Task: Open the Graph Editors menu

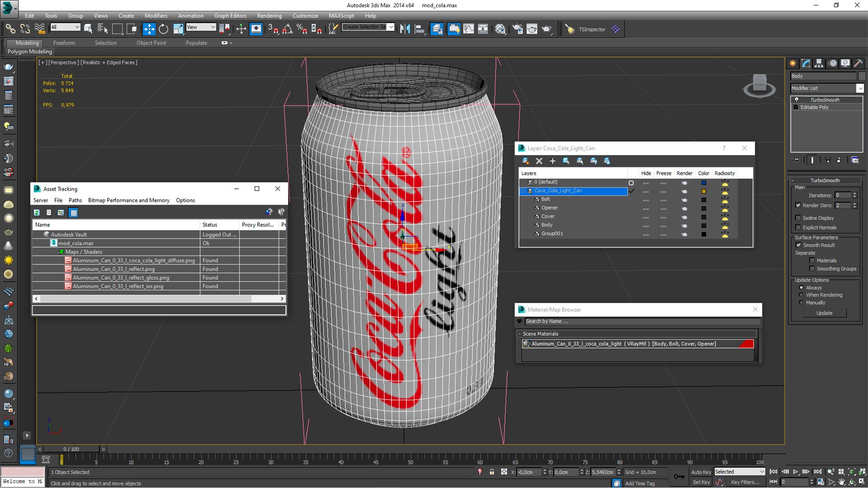Action: (x=230, y=15)
